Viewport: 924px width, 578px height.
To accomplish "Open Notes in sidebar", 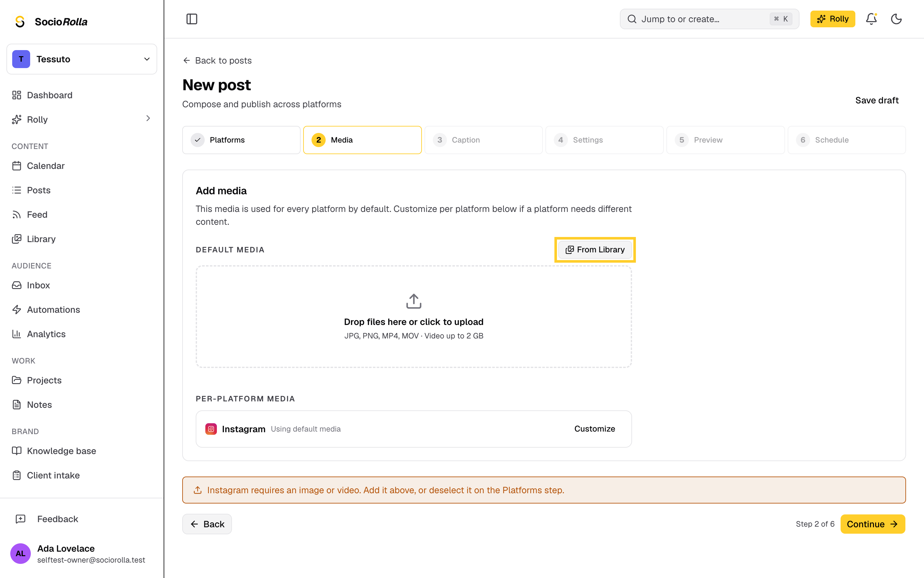I will click(82, 405).
